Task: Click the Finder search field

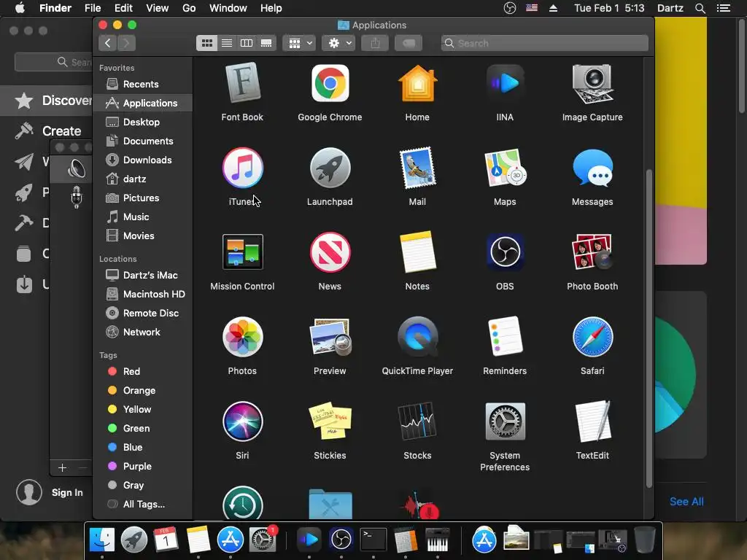Action: 544,43
